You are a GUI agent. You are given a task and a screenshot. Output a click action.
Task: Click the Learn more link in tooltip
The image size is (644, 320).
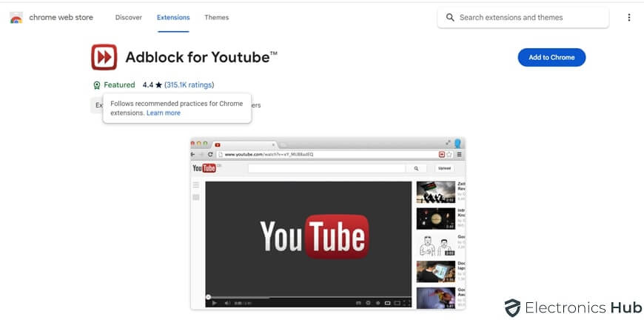(164, 113)
